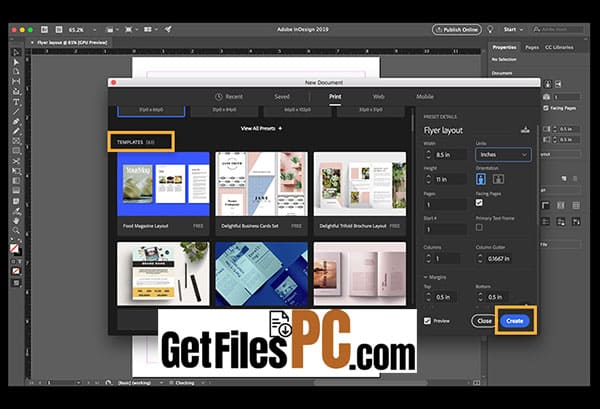Open the zoom level dropdown arrow
Image resolution: width=600 pixels, height=409 pixels.
pyautogui.click(x=95, y=29)
